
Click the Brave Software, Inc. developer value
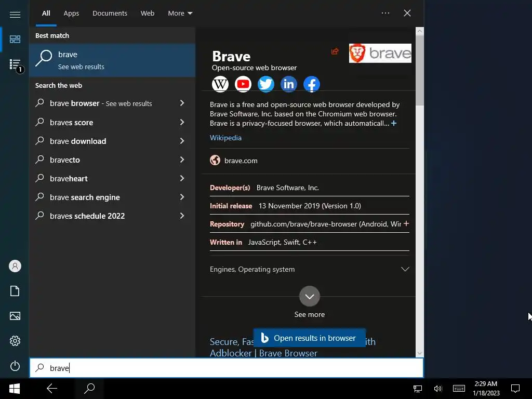click(288, 188)
